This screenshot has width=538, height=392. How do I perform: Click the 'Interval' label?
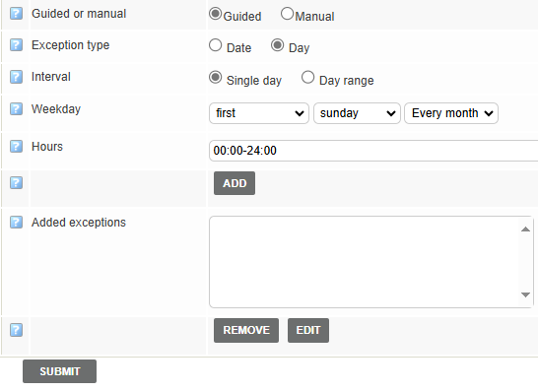(51, 77)
